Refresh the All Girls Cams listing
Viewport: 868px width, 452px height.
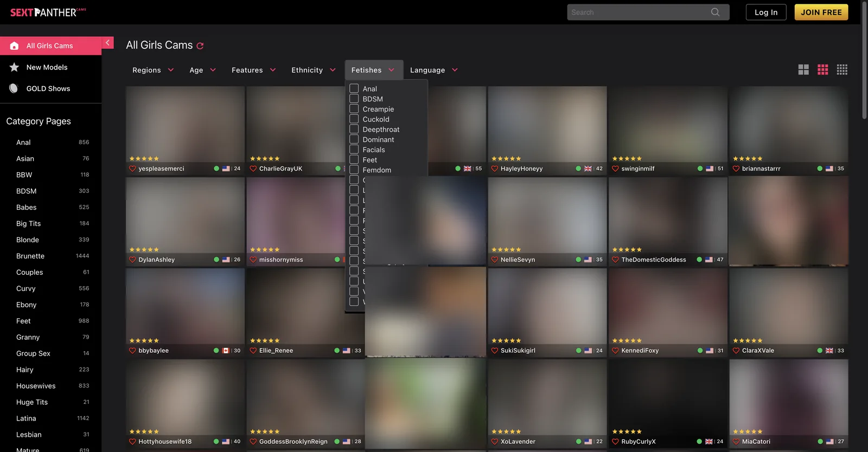[200, 46]
